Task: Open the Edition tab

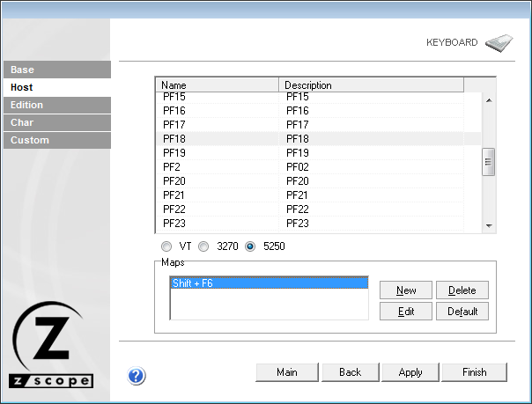Action: pos(57,105)
